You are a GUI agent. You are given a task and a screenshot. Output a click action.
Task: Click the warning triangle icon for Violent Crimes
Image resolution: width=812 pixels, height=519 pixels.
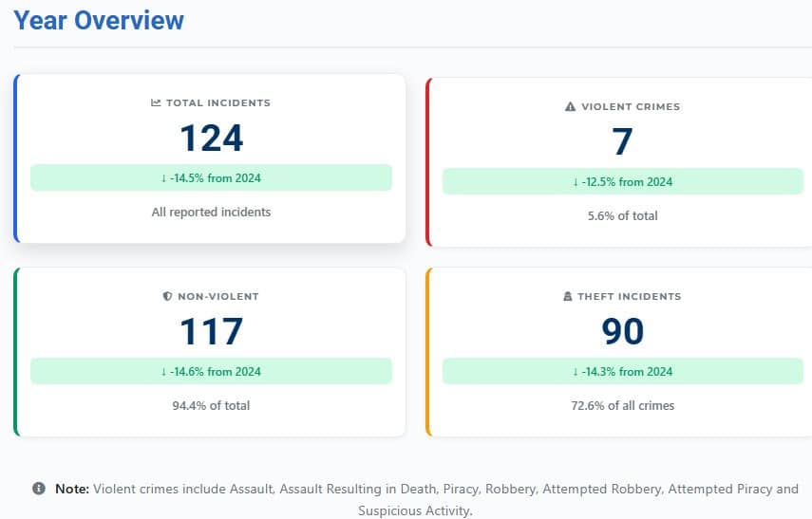coord(570,107)
